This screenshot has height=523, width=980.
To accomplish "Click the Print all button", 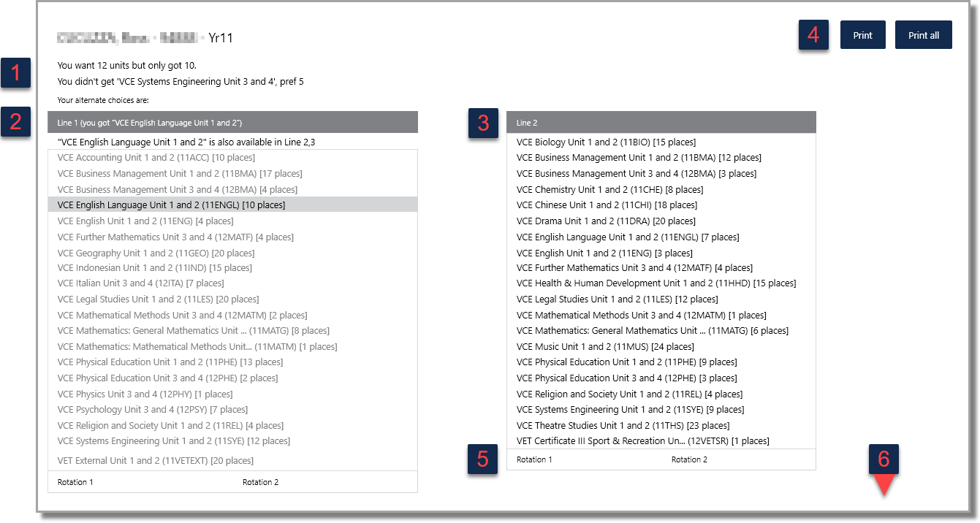I will point(924,35).
